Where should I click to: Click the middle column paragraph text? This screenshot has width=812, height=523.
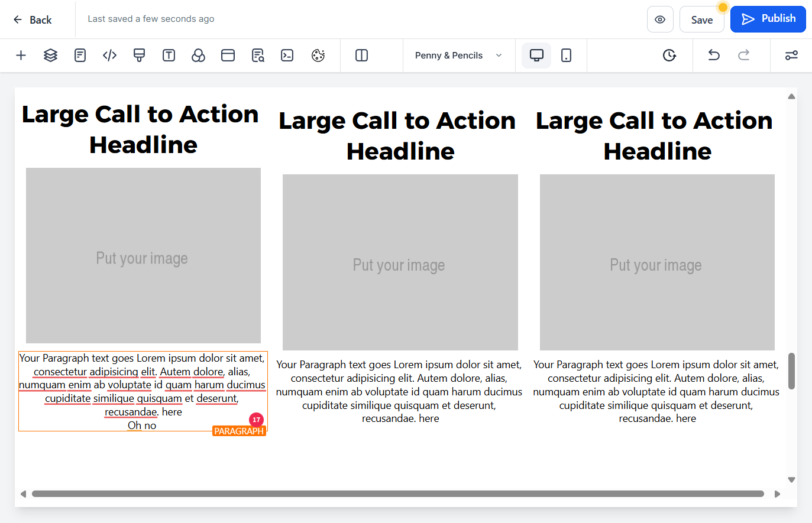coord(399,391)
